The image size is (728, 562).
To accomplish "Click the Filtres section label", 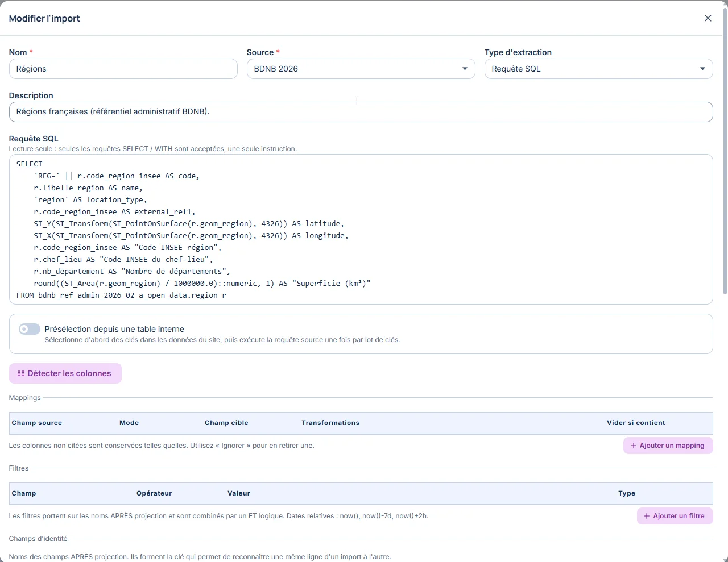I will pos(19,468).
